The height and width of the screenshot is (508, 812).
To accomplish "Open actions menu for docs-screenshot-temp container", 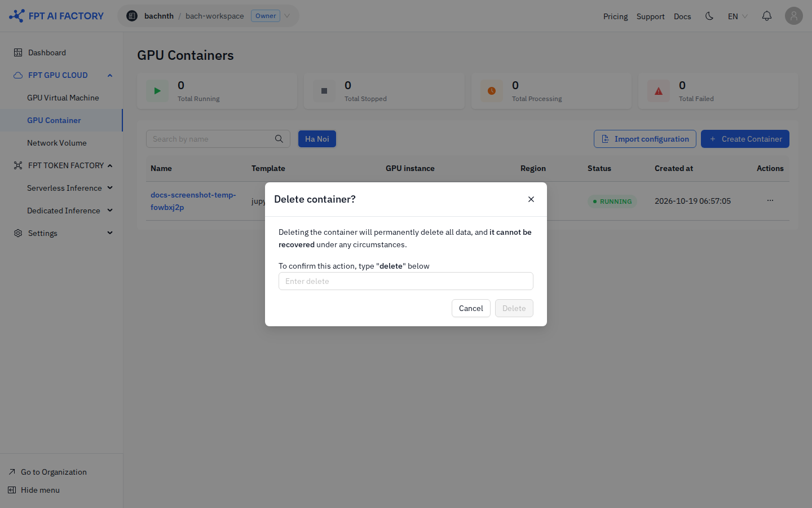I will tap(770, 200).
